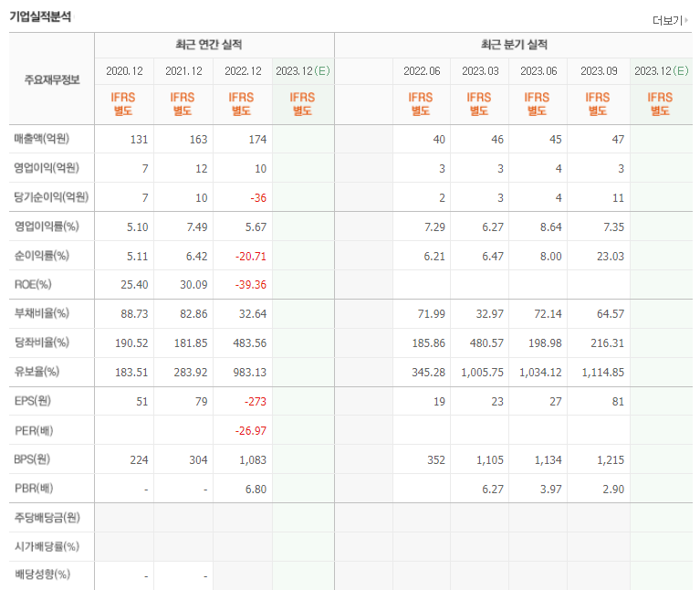Viewport: 700px width, 590px height.
Task: Click the 유보율(%) row label
Action: point(37,371)
